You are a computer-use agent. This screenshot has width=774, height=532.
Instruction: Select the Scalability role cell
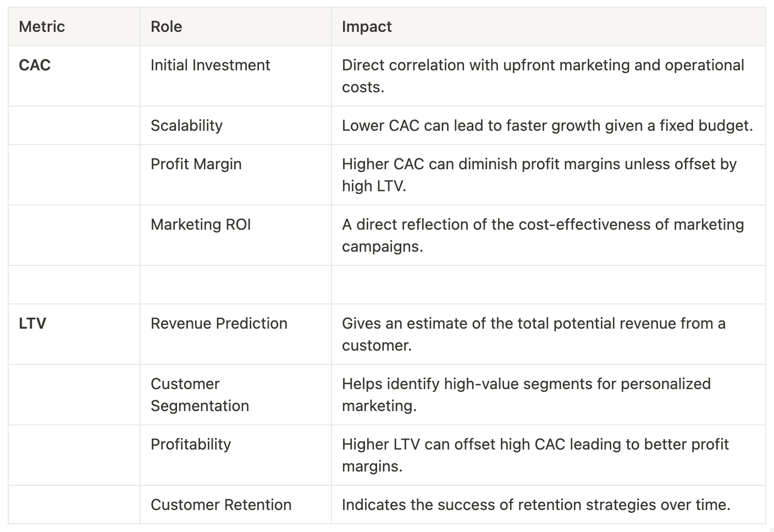click(186, 125)
